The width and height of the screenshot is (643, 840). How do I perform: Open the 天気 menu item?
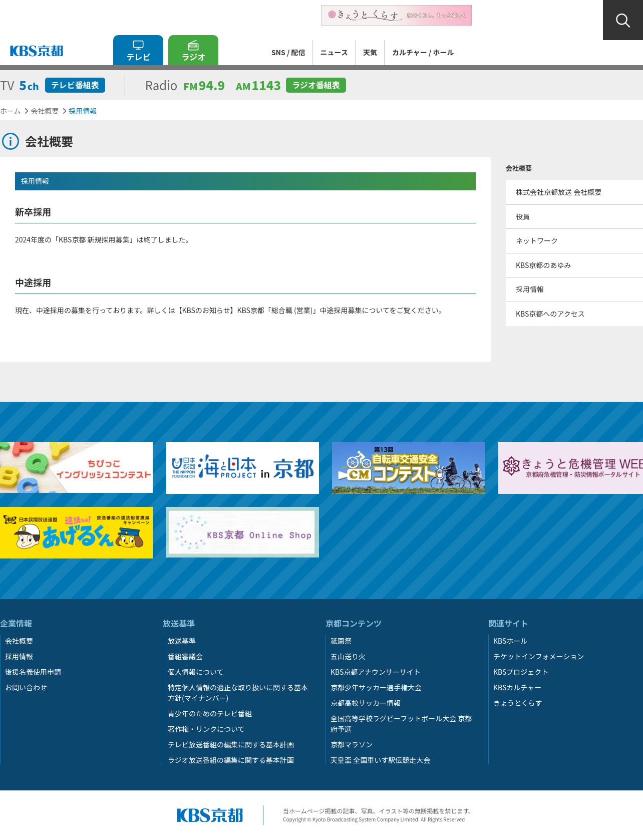click(370, 53)
